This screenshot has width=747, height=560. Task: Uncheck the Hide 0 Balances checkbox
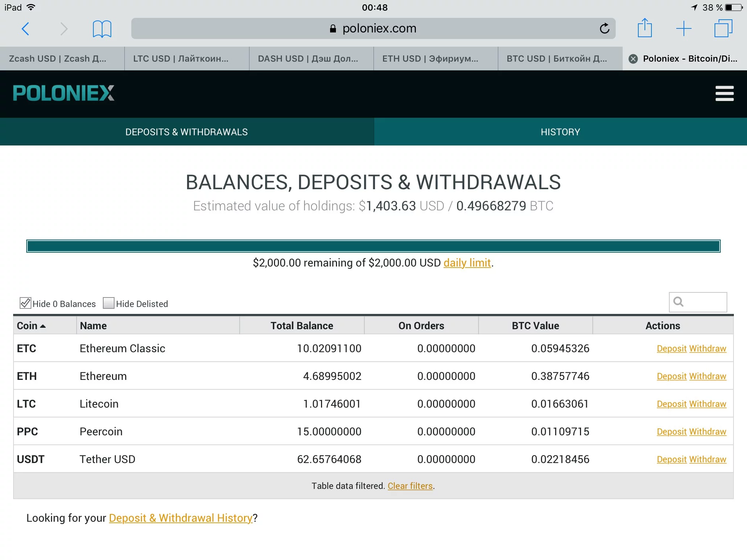[25, 303]
